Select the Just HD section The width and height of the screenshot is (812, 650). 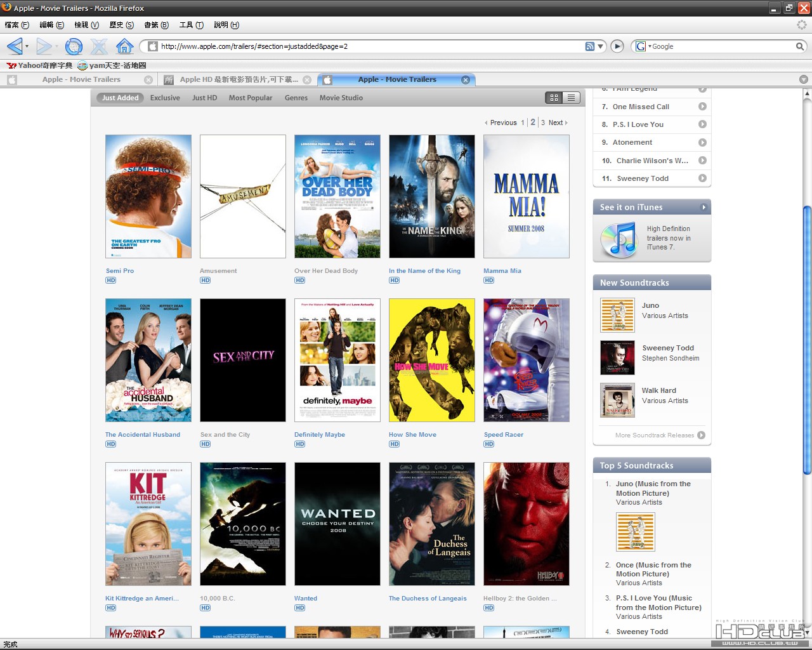pos(204,98)
